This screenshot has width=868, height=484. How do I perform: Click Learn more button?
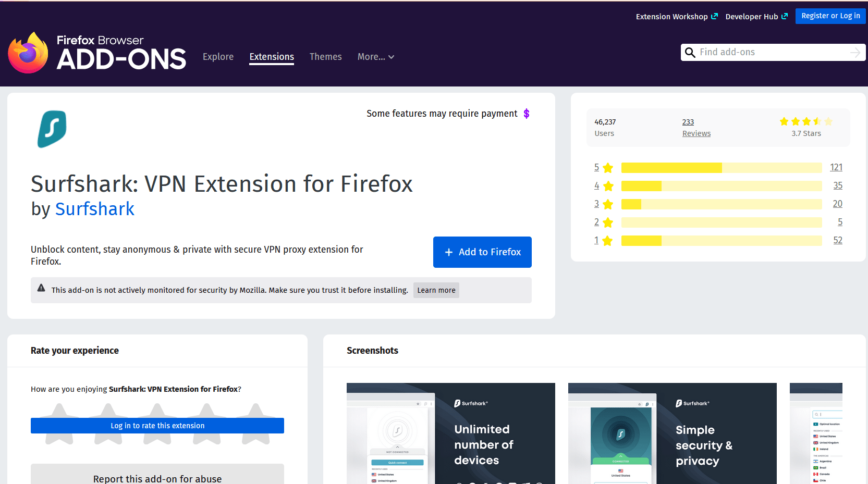coord(436,290)
